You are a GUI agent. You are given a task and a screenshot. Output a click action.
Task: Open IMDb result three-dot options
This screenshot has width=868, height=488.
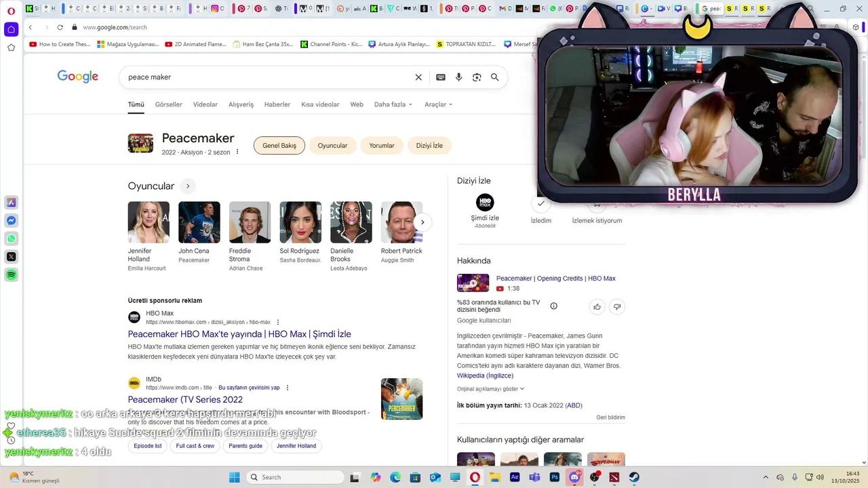point(288,388)
